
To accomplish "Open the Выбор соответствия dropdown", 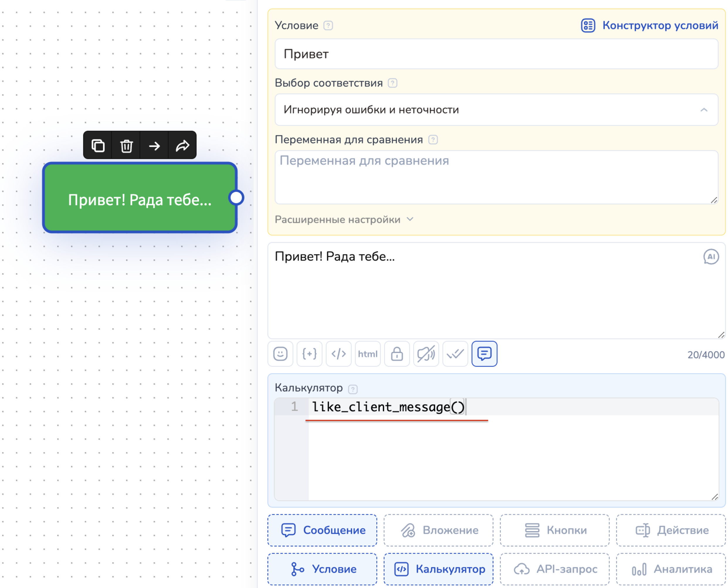I will click(496, 110).
